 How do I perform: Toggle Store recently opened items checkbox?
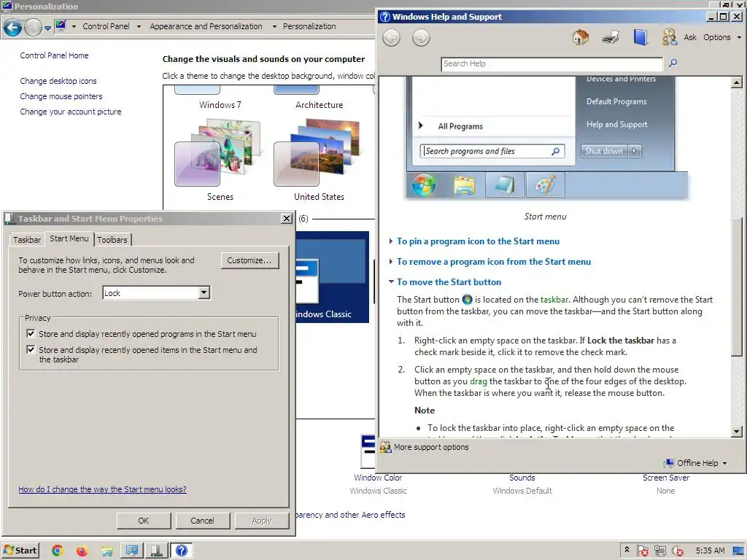(31, 349)
